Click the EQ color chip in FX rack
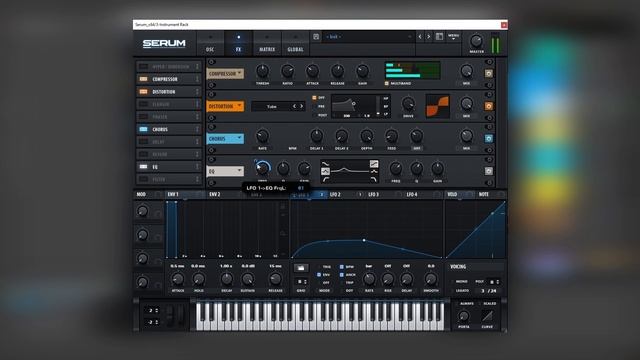640x360 pixels. pyautogui.click(x=143, y=167)
